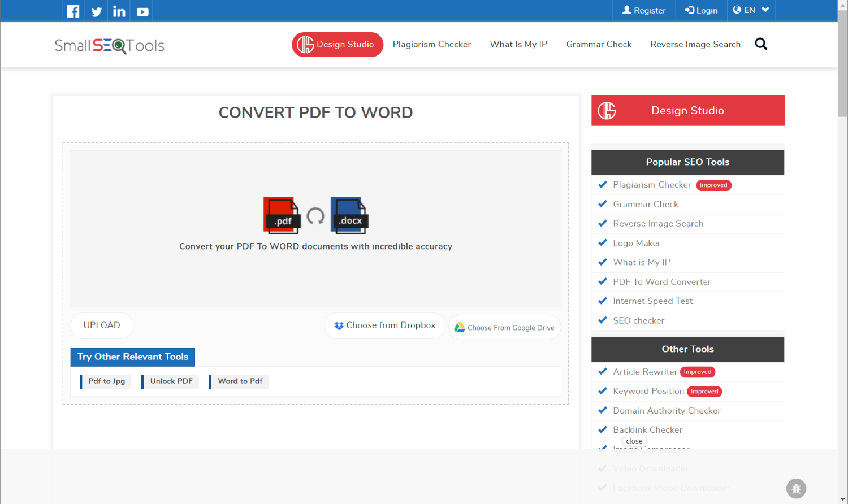Open Plagiarism Checker in the top menu
848x504 pixels.
(x=432, y=44)
